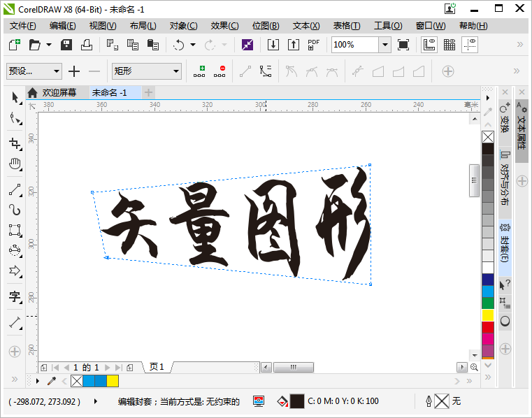Click the Export to PDF icon
The image size is (532, 418).
pyautogui.click(x=313, y=45)
